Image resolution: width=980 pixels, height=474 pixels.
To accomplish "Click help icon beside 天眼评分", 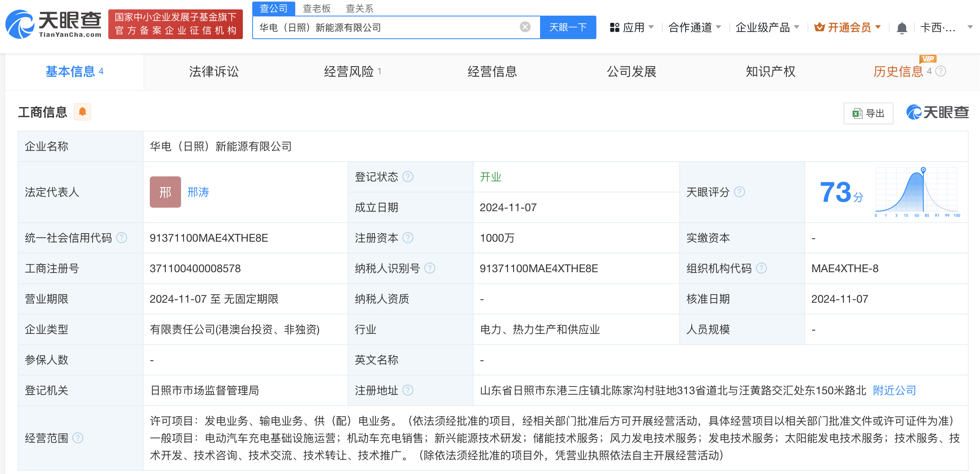I will (739, 192).
